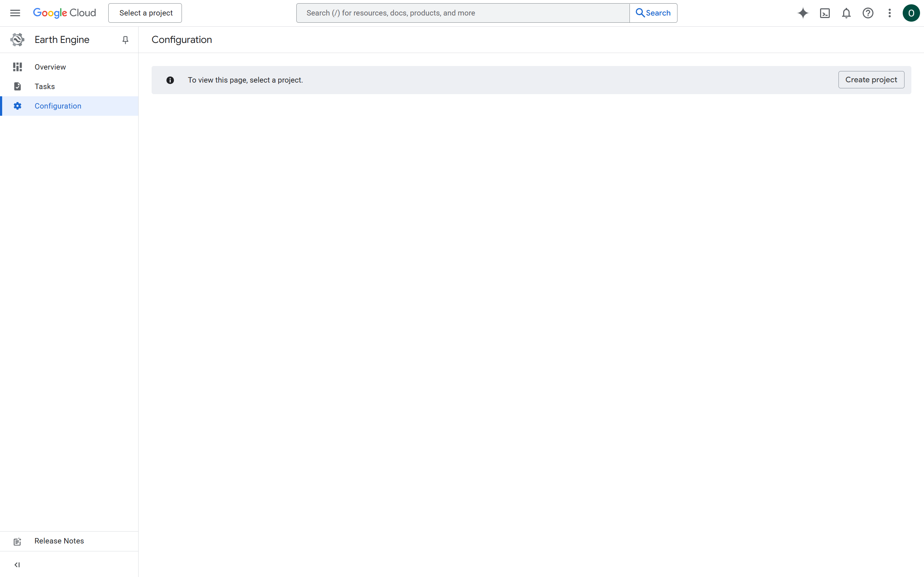Open the help menu
This screenshot has width=924, height=577.
point(868,13)
